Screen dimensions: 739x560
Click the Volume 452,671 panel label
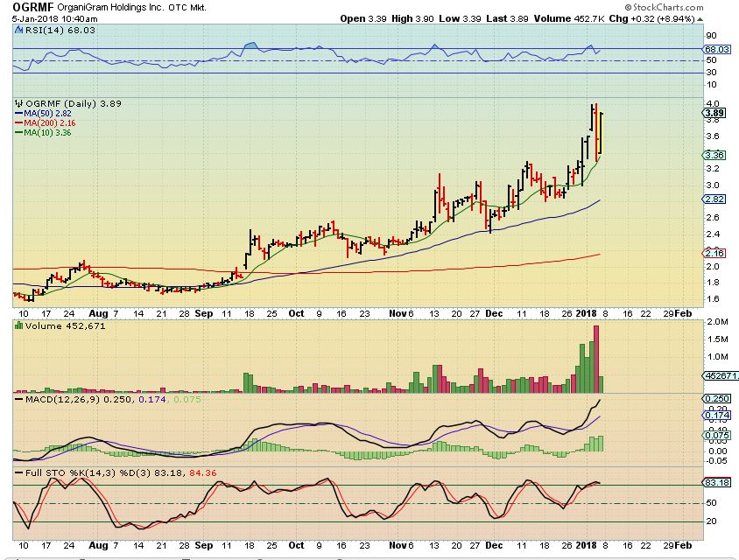pos(65,325)
